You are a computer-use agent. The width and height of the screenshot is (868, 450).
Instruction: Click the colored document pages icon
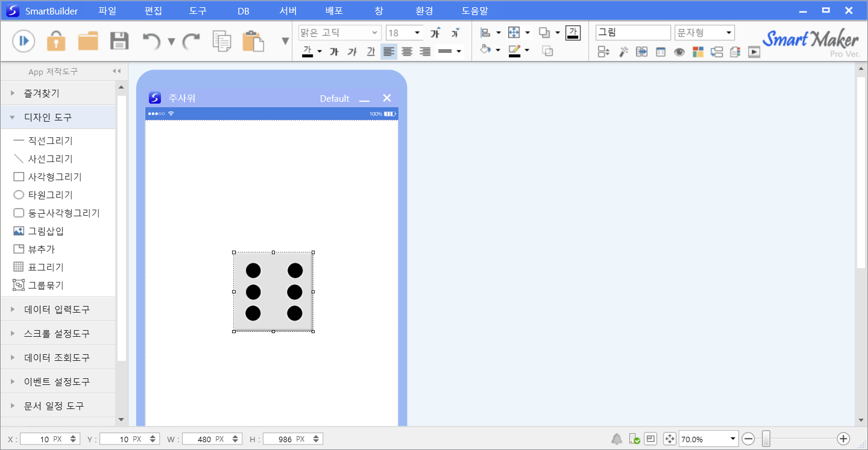[735, 52]
